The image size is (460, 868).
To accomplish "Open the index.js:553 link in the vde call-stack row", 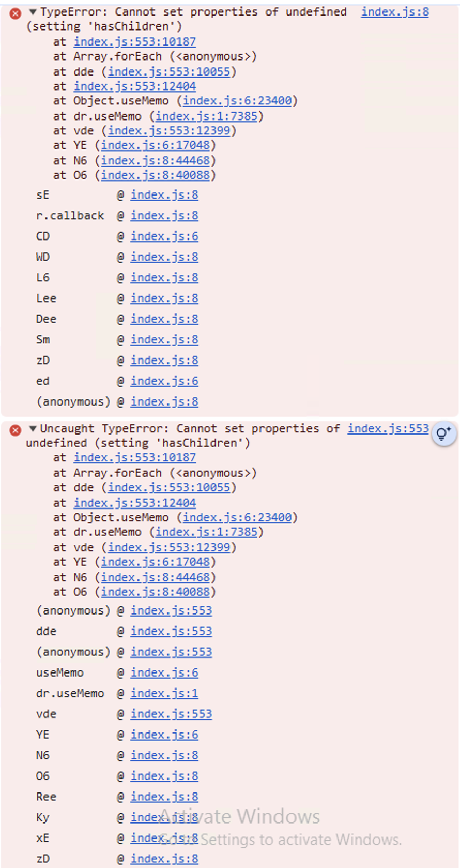I will tap(171, 714).
